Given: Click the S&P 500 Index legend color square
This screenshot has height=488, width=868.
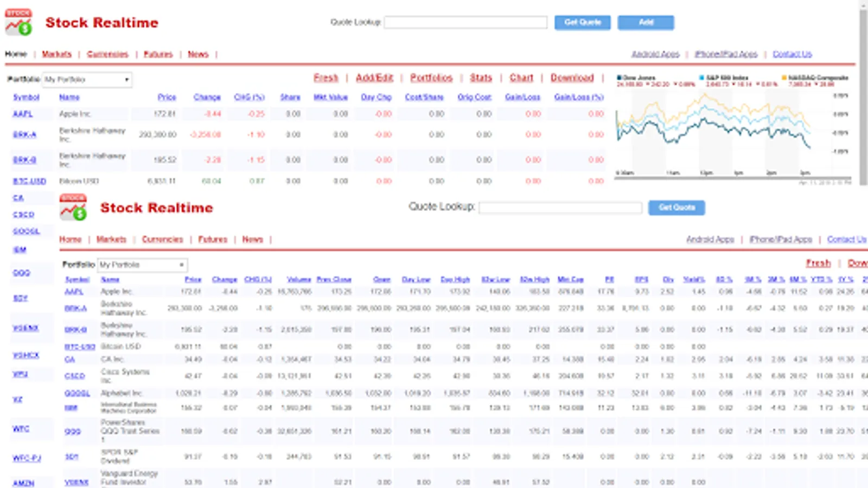Looking at the screenshot, I should point(701,78).
